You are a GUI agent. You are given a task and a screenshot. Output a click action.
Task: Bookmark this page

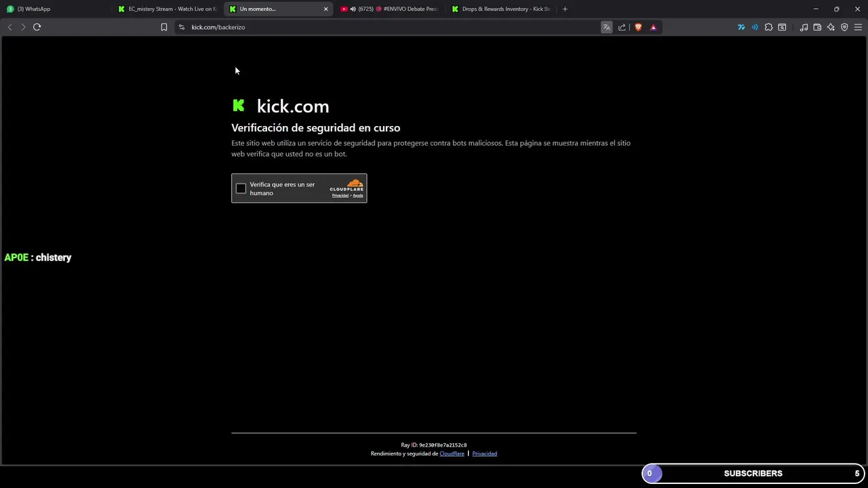[x=164, y=27]
